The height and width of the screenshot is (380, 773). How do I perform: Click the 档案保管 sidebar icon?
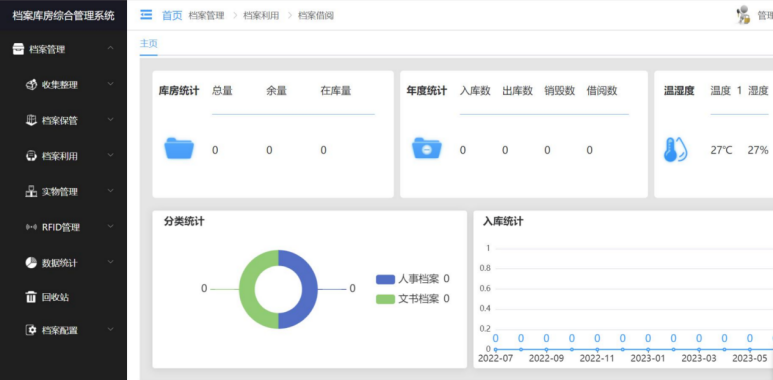(x=31, y=120)
